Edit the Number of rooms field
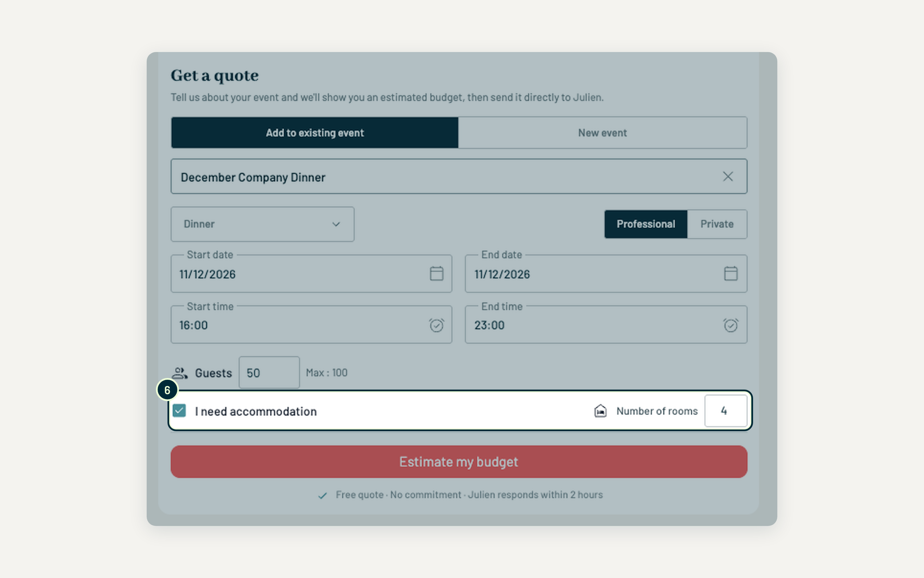 725,411
